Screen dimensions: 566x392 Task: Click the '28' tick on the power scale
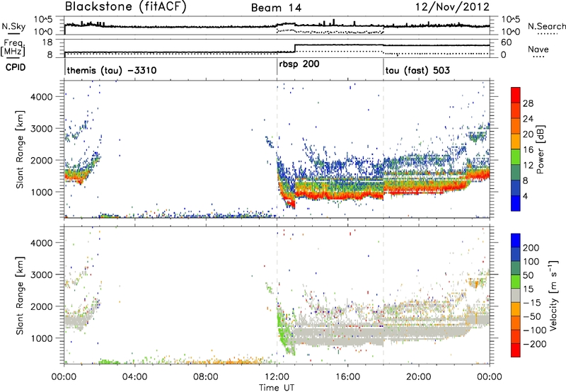pyautogui.click(x=528, y=104)
